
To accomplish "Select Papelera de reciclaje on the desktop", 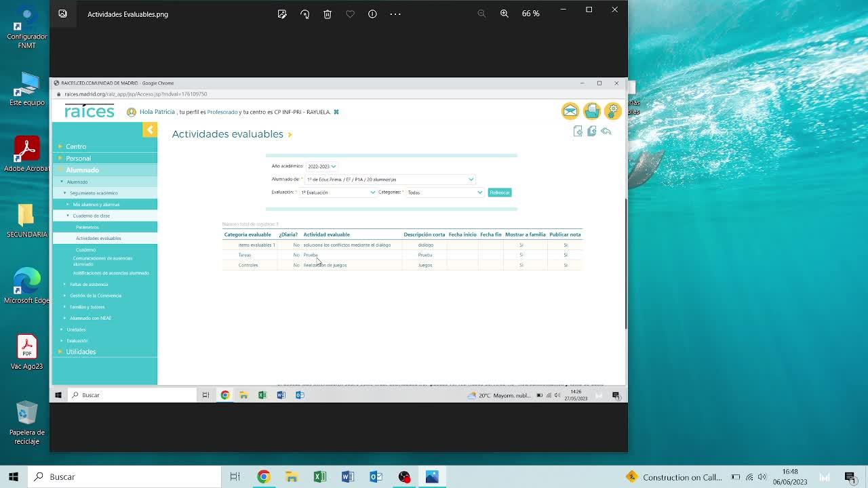I will pos(26,422).
